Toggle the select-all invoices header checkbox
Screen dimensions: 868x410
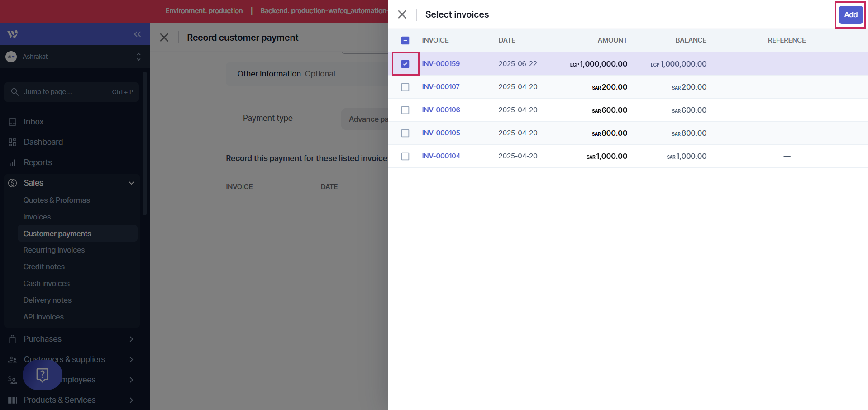tap(405, 40)
